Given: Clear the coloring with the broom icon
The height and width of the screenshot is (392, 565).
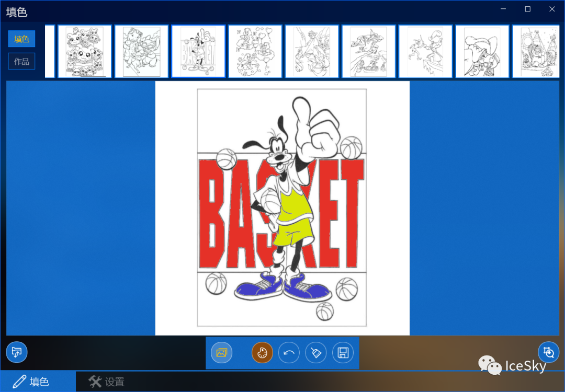Looking at the screenshot, I should [315, 353].
